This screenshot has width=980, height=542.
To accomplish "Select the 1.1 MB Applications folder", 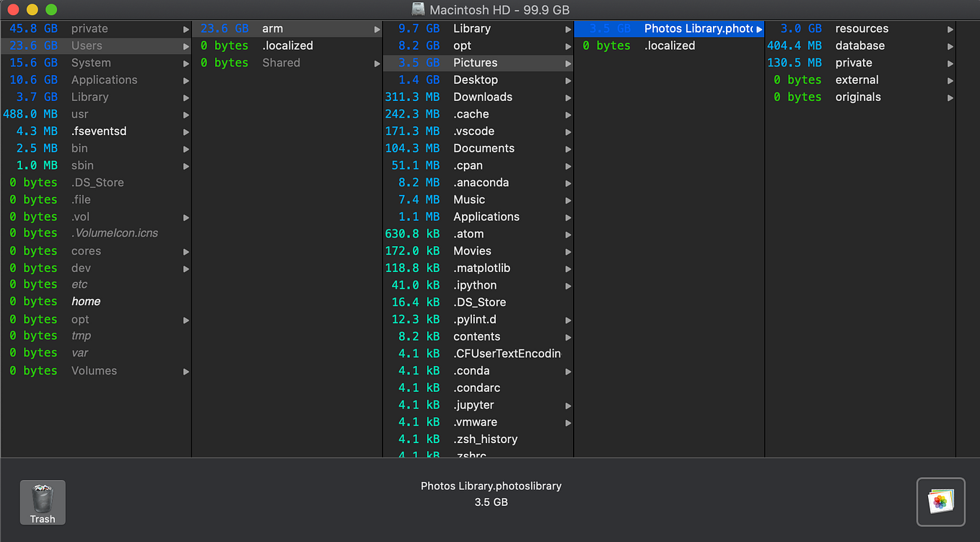I will (478, 217).
